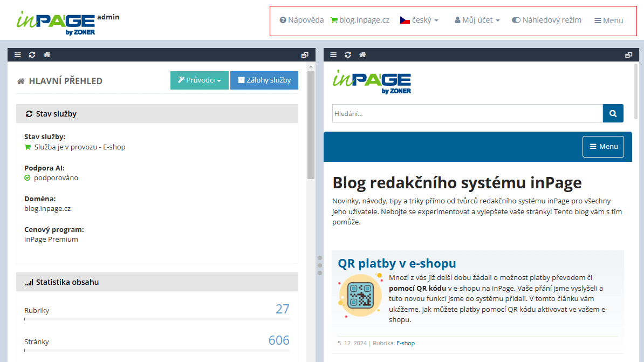This screenshot has height=362, width=644.
Task: Click the podporováno AI support status
Action: click(56, 178)
